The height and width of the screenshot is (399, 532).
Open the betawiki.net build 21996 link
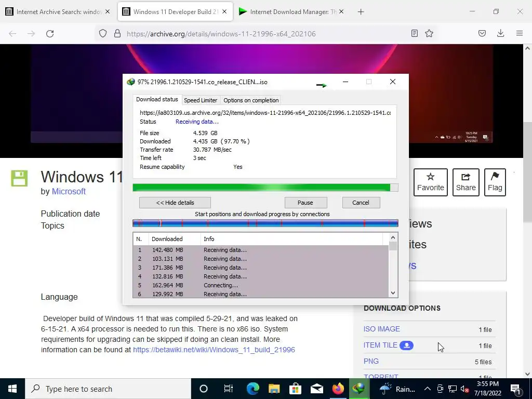[x=214, y=350]
